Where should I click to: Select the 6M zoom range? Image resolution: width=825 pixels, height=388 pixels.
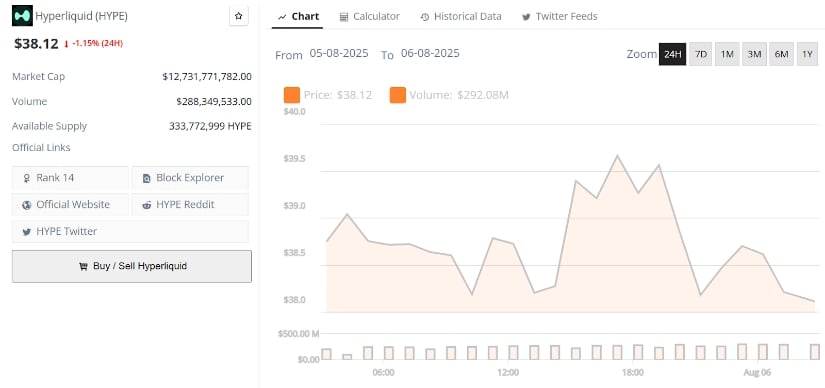[x=781, y=54]
